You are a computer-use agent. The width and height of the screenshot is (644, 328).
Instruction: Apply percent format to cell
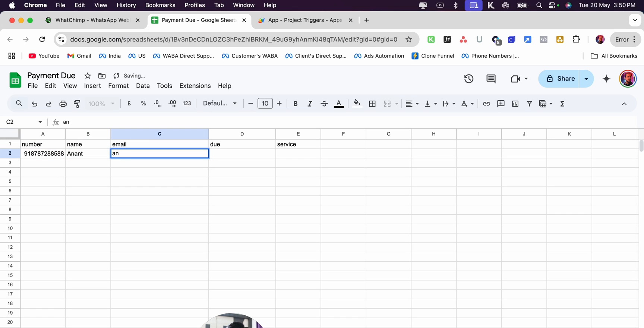pyautogui.click(x=143, y=104)
